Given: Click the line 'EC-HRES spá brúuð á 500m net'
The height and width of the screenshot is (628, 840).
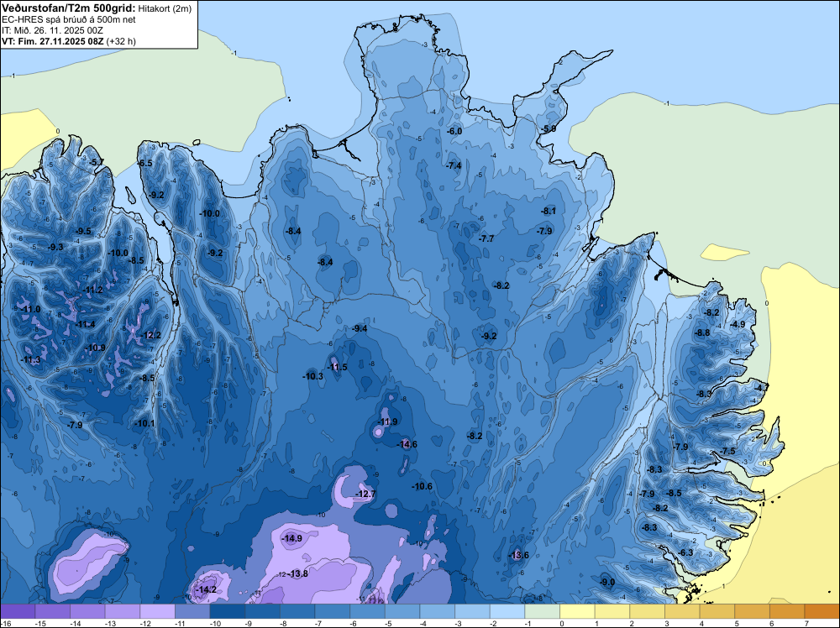Looking at the screenshot, I should [x=69, y=19].
